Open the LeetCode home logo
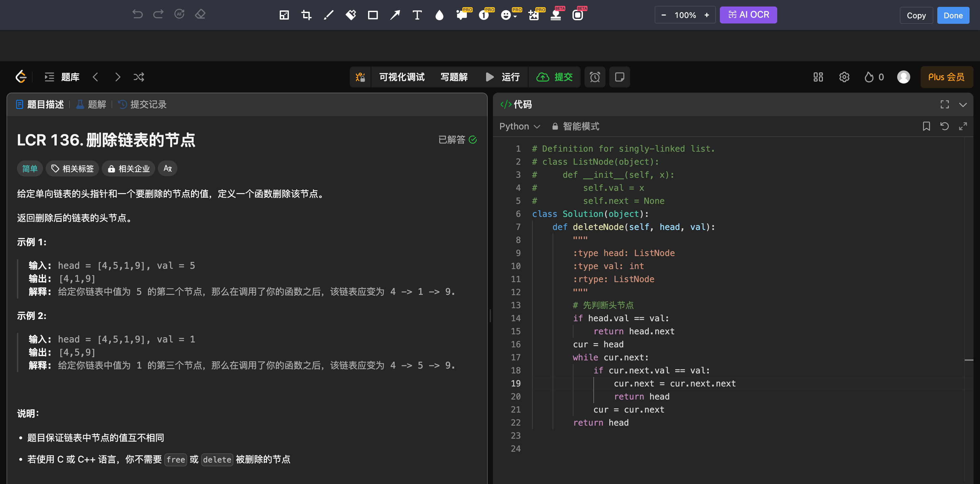 [21, 77]
